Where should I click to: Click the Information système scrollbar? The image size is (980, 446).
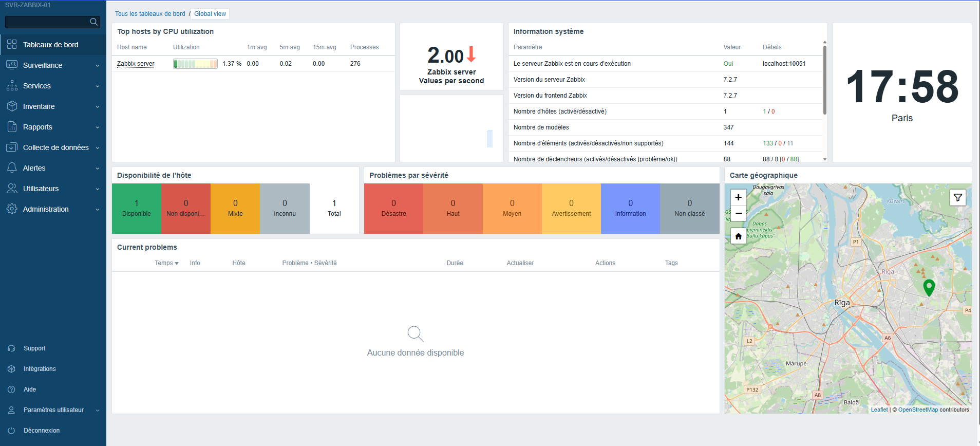pos(825,80)
